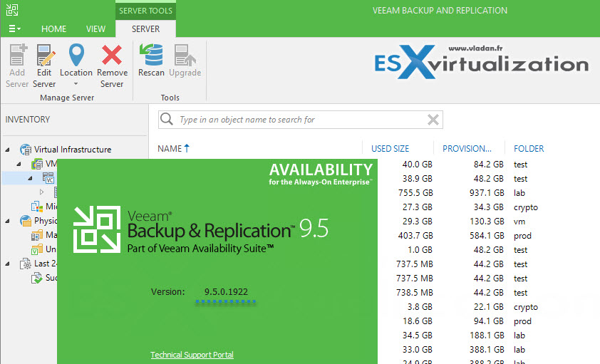Click the Unmanaged group icon
Viewport: 600px width, 364px height.
pyautogui.click(x=37, y=249)
